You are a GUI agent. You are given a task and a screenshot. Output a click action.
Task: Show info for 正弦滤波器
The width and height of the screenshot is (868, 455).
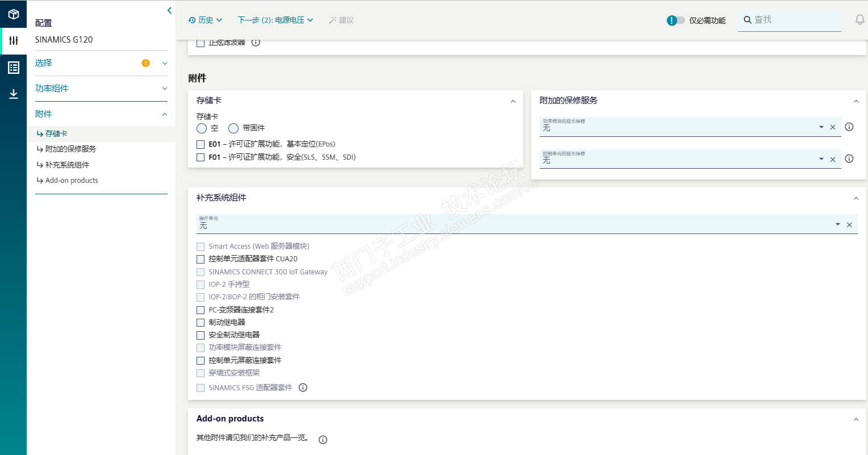tap(256, 42)
